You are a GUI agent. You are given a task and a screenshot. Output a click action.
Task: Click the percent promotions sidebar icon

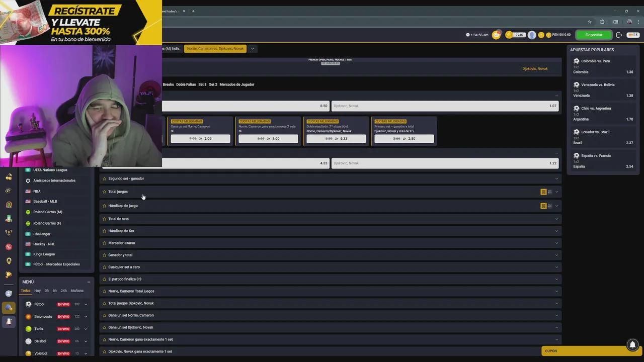click(x=9, y=247)
